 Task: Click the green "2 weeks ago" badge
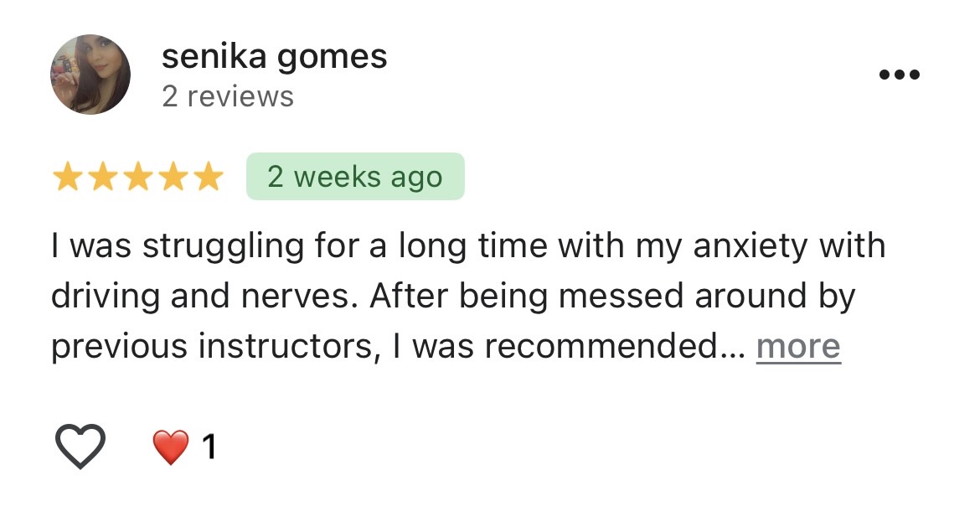(354, 177)
